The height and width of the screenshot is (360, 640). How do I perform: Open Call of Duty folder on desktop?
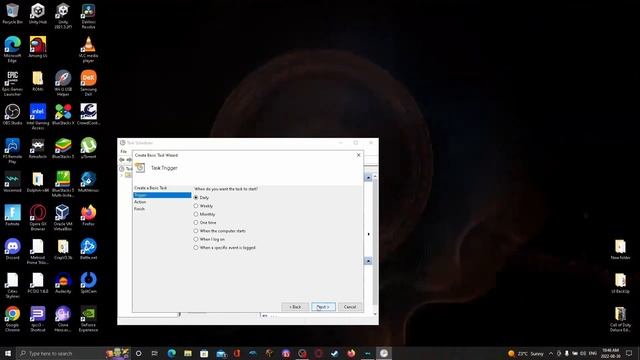pyautogui.click(x=620, y=319)
